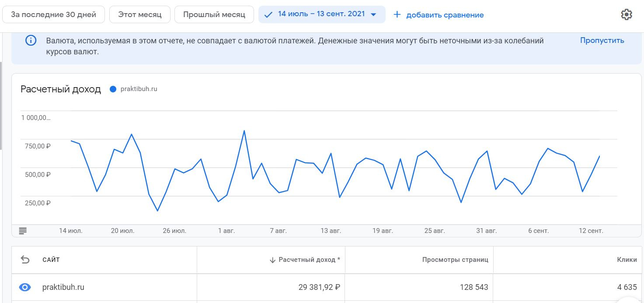This screenshot has width=644, height=303.
Task: Open praktibuh.ru site row in table
Action: pos(63,287)
